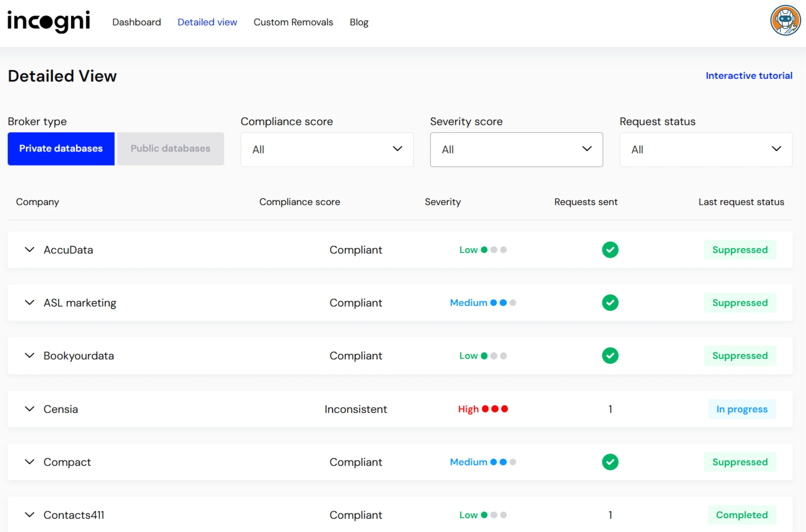The image size is (806, 532).
Task: Open the robot assistant icon top right
Action: click(785, 20)
